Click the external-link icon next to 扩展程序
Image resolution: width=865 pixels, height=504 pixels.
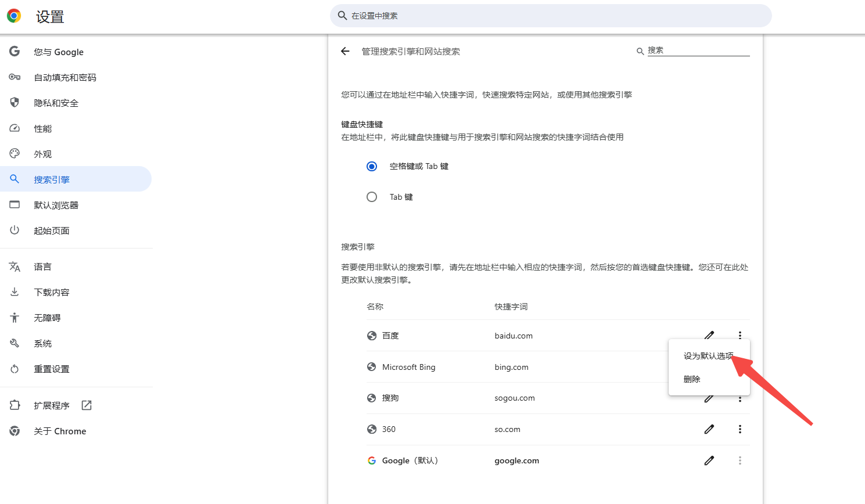click(x=86, y=405)
